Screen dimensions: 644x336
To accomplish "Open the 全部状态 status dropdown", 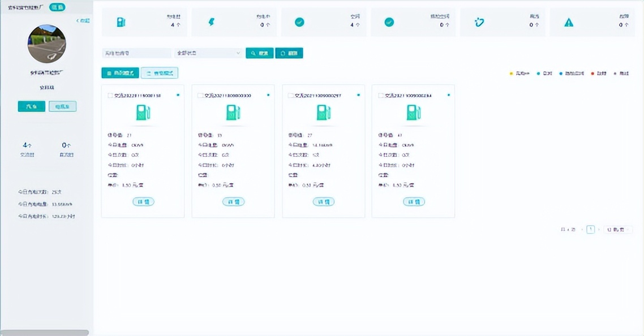I will (208, 52).
